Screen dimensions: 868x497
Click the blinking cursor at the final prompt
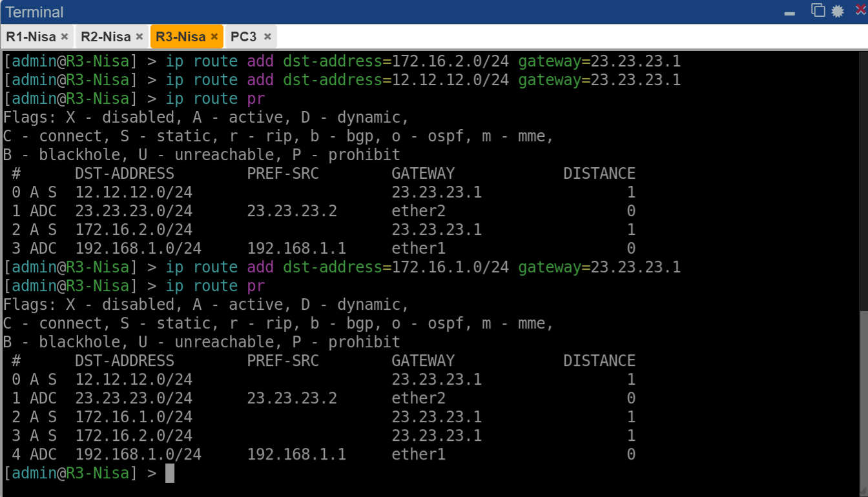pos(170,473)
